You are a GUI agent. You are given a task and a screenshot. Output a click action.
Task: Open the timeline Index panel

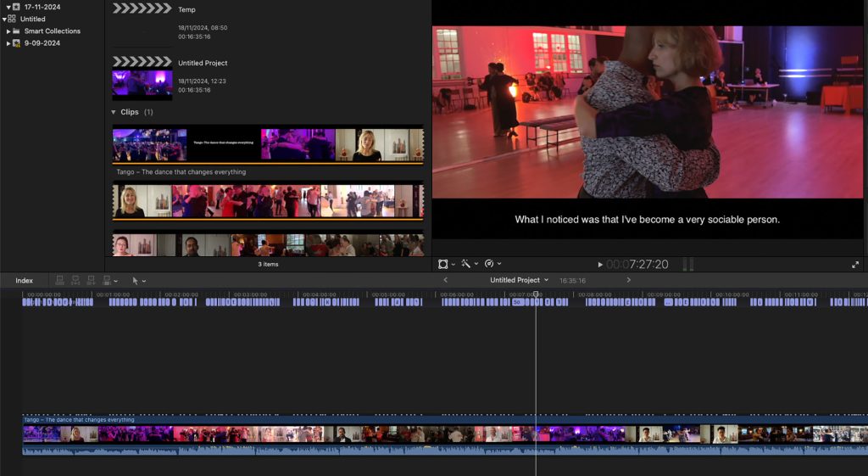(x=24, y=280)
